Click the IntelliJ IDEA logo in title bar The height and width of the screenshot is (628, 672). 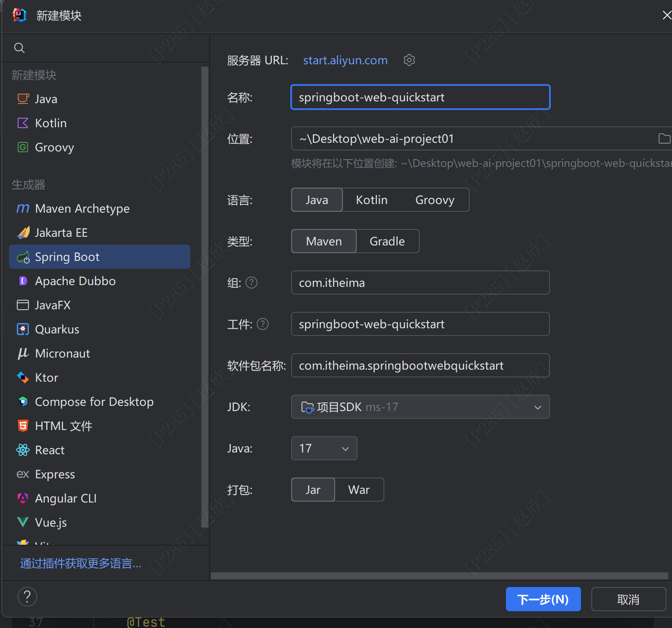point(19,15)
